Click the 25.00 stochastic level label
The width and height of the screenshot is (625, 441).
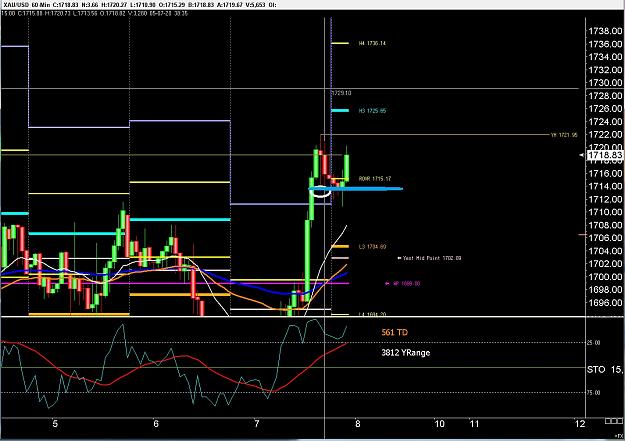point(594,343)
